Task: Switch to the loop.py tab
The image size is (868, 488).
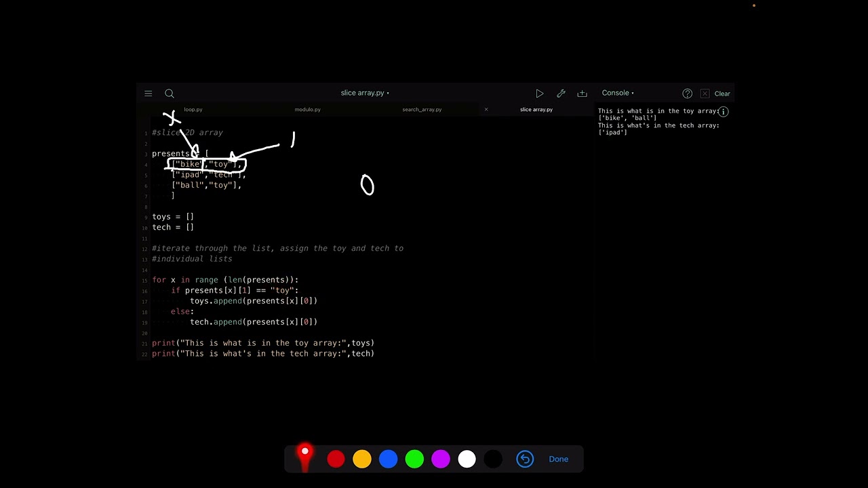Action: [x=193, y=109]
